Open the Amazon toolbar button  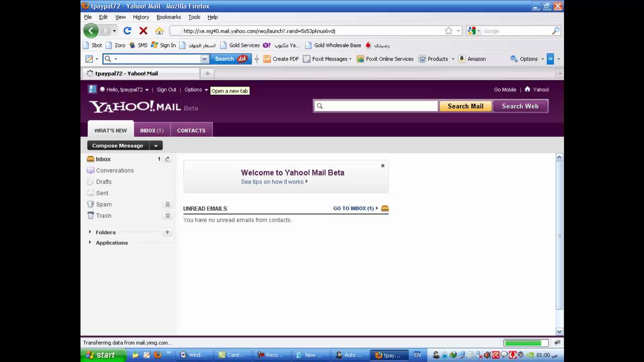tap(472, 59)
